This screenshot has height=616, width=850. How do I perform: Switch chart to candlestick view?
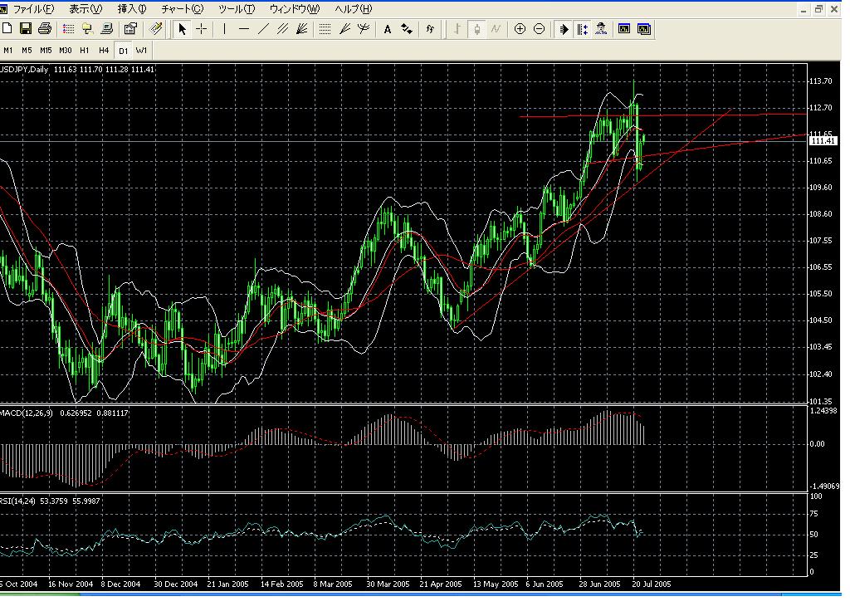click(x=476, y=29)
